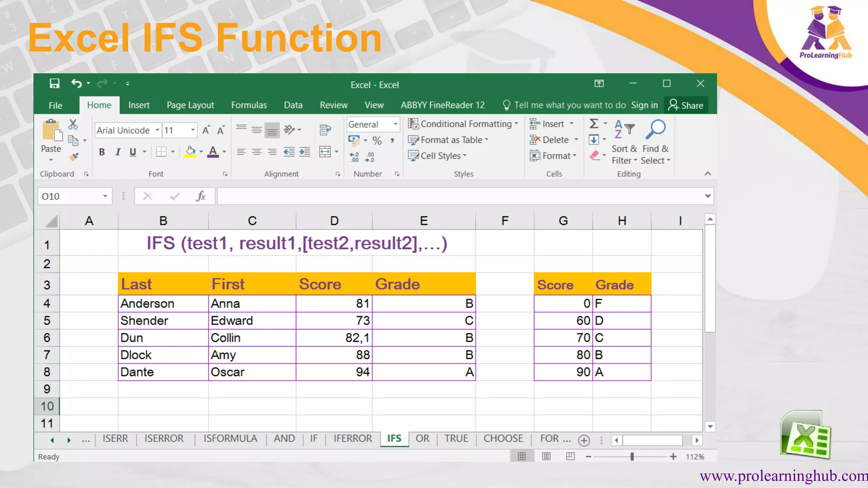This screenshot has width=868, height=488.
Task: Decrease font size with the smaller A icon
Action: (x=221, y=130)
